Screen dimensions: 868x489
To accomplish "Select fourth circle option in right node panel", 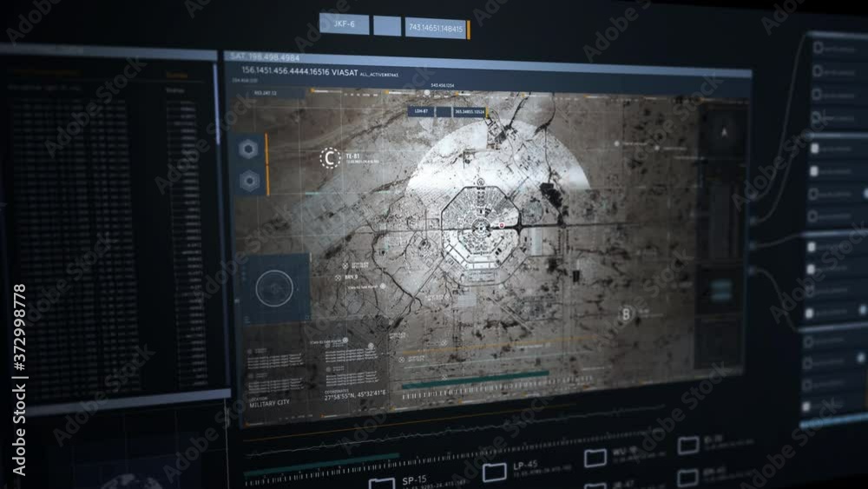I will click(x=815, y=117).
